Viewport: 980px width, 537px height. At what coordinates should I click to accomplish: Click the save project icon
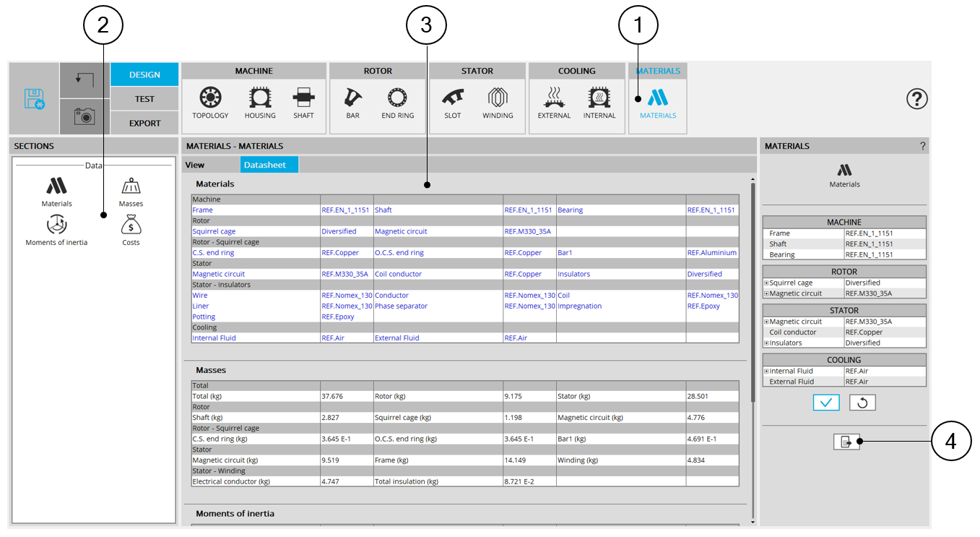pyautogui.click(x=34, y=99)
